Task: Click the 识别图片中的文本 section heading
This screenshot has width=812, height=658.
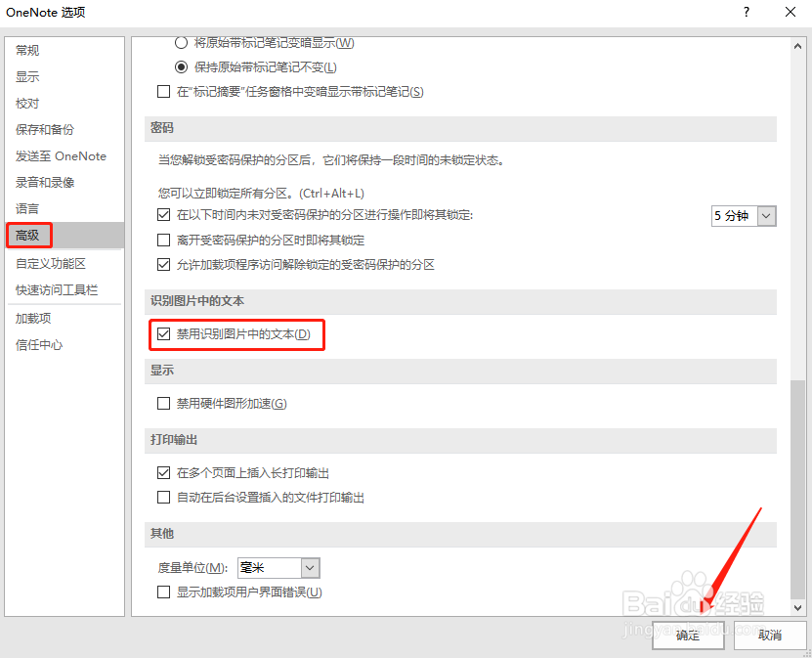Action: tap(197, 301)
